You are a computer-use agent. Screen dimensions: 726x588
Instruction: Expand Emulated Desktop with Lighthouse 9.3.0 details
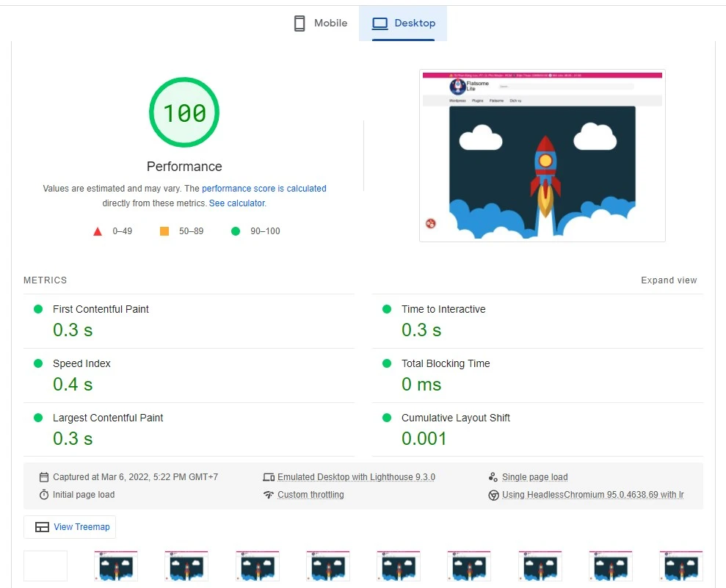[x=356, y=477]
